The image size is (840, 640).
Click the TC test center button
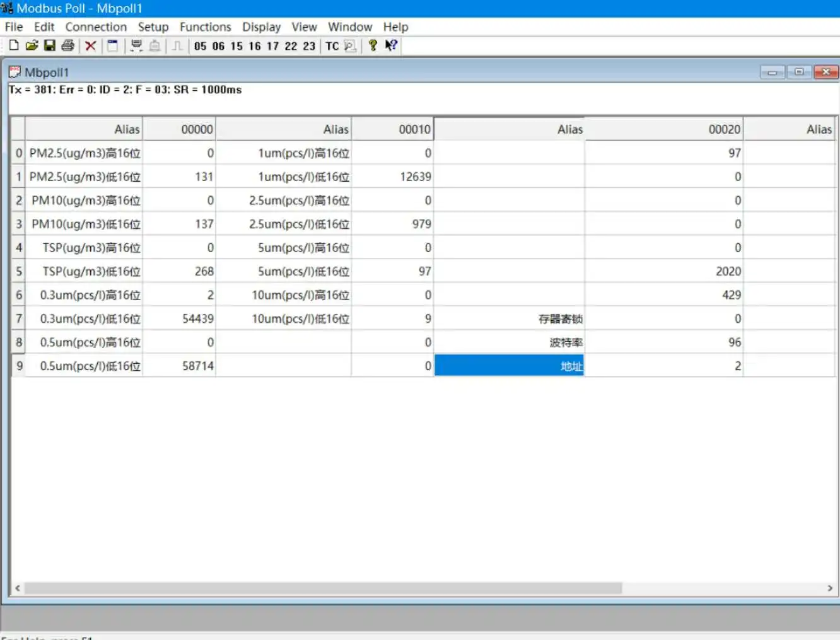click(332, 46)
